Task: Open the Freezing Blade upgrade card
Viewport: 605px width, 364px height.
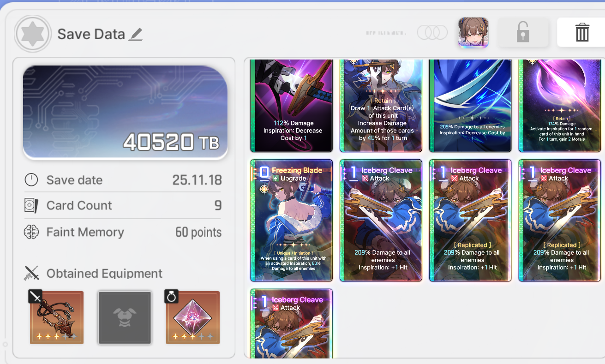Action: (x=291, y=221)
